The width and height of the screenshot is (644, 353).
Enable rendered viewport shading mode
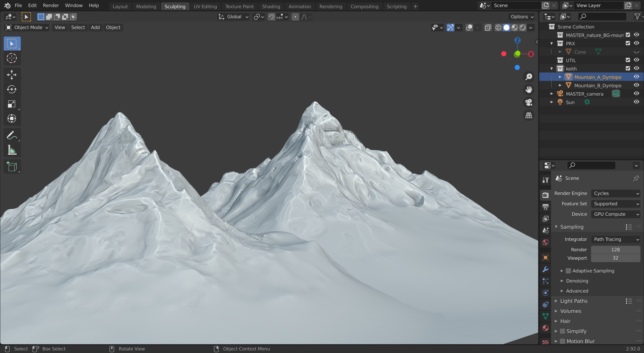[x=523, y=28]
